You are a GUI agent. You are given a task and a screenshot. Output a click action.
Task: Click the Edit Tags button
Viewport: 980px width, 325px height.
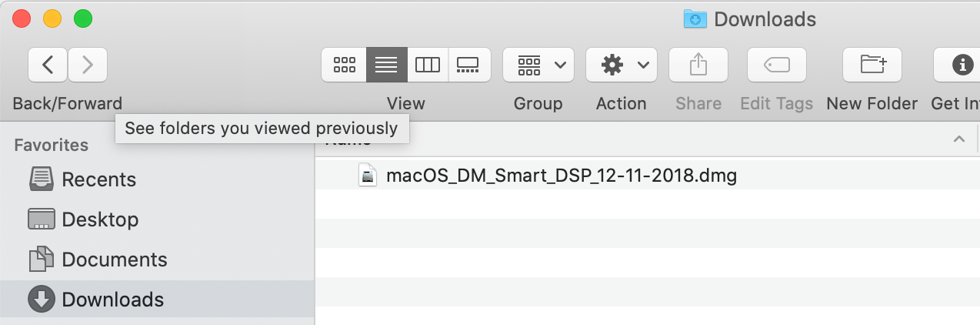(x=777, y=65)
